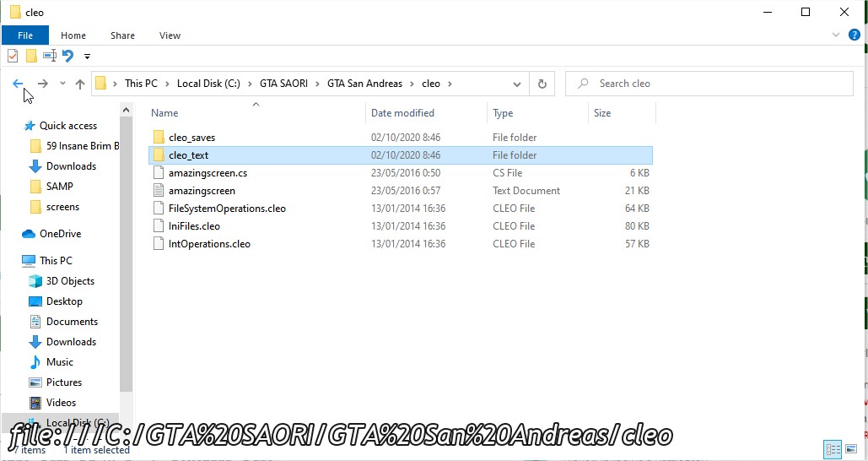Open Customize Quick Access Toolbar dropdown
The image size is (868, 461).
[87, 56]
